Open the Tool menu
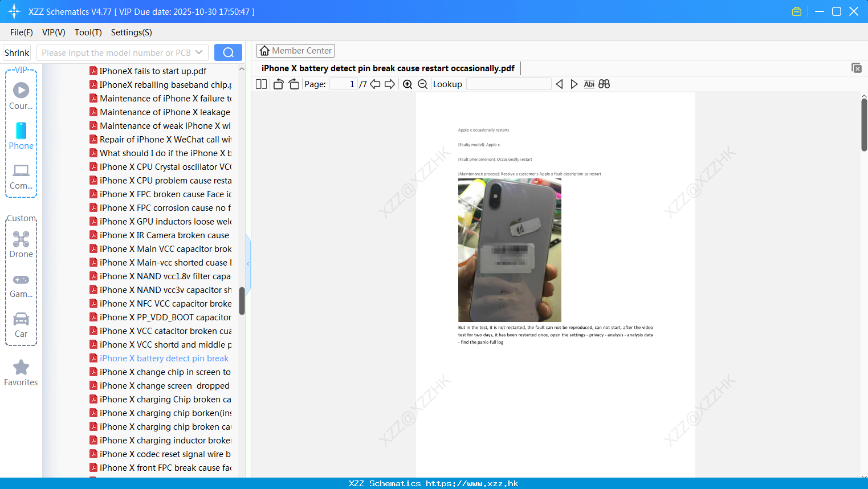 click(88, 32)
